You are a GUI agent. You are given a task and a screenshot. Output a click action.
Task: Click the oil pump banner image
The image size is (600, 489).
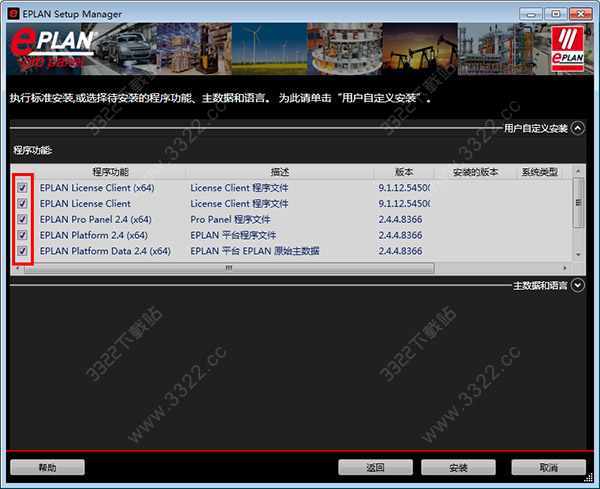pyautogui.click(x=420, y=49)
